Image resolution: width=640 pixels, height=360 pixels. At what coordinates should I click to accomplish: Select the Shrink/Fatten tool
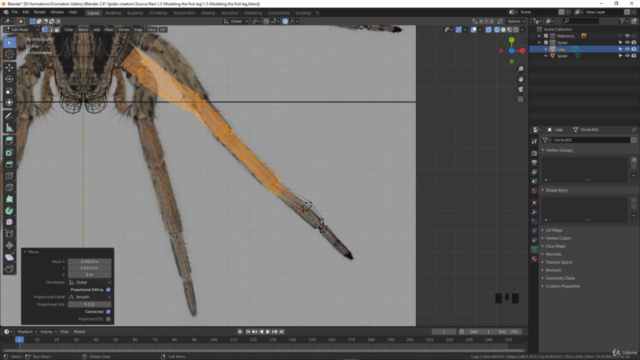9,246
